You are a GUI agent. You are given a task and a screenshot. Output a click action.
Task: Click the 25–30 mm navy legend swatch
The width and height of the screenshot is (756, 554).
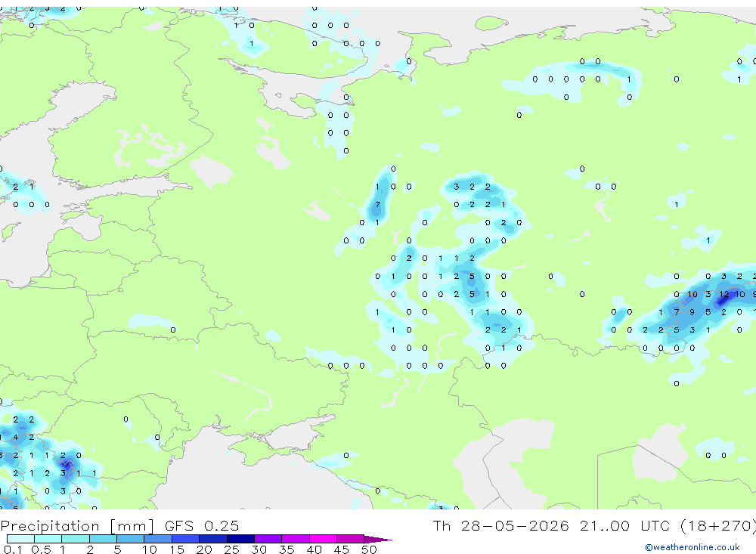click(240, 539)
